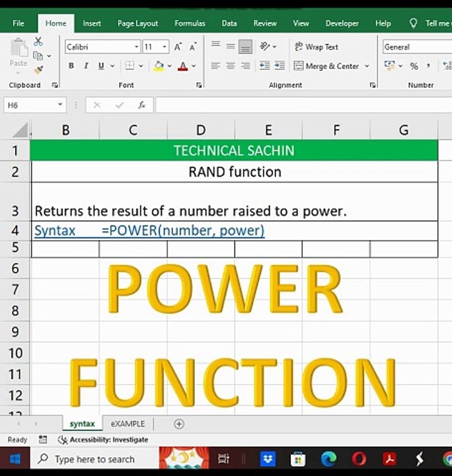Open Microsoft Edge from taskbar
This screenshot has width=452, height=476.
(328, 459)
